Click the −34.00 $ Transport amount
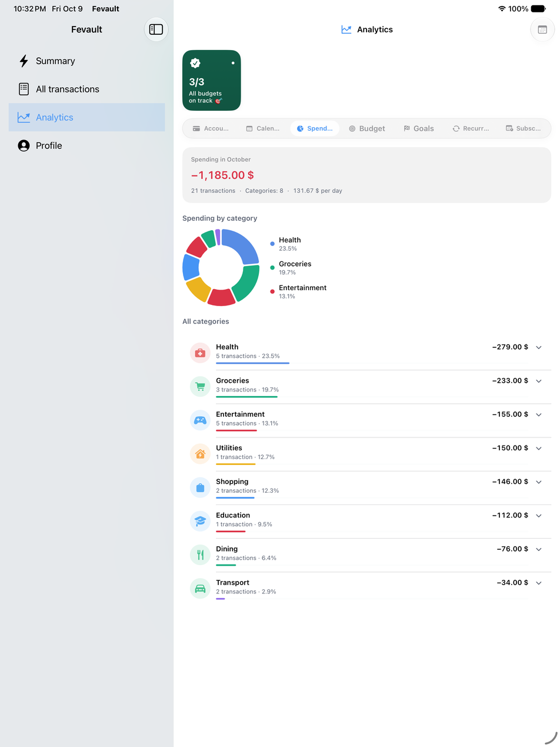 [x=512, y=583]
